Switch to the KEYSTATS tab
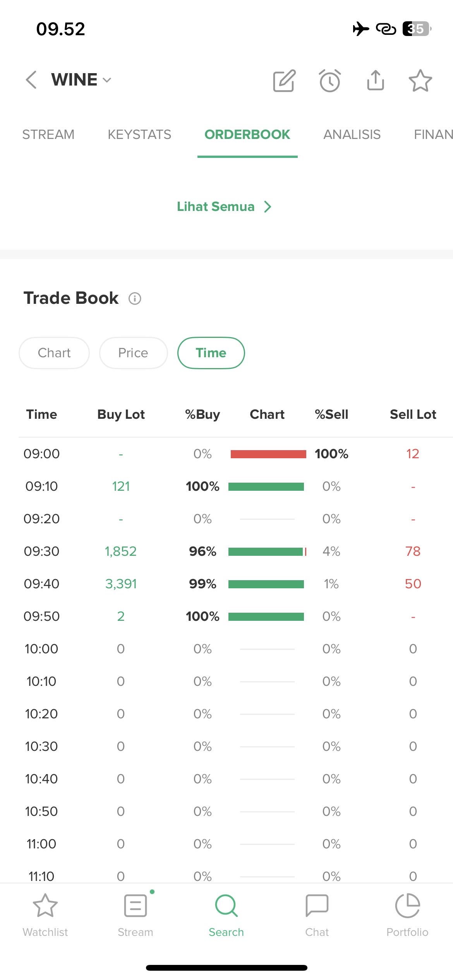 139,135
